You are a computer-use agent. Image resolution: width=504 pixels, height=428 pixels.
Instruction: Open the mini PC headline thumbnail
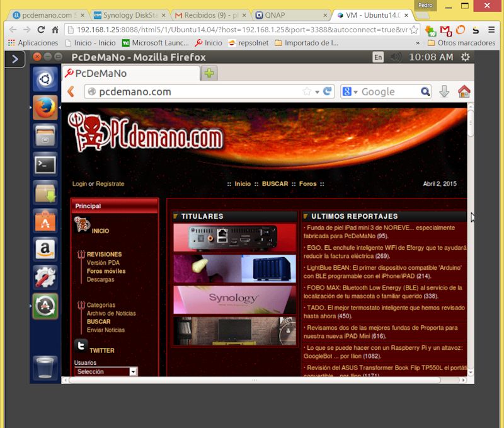(234, 238)
